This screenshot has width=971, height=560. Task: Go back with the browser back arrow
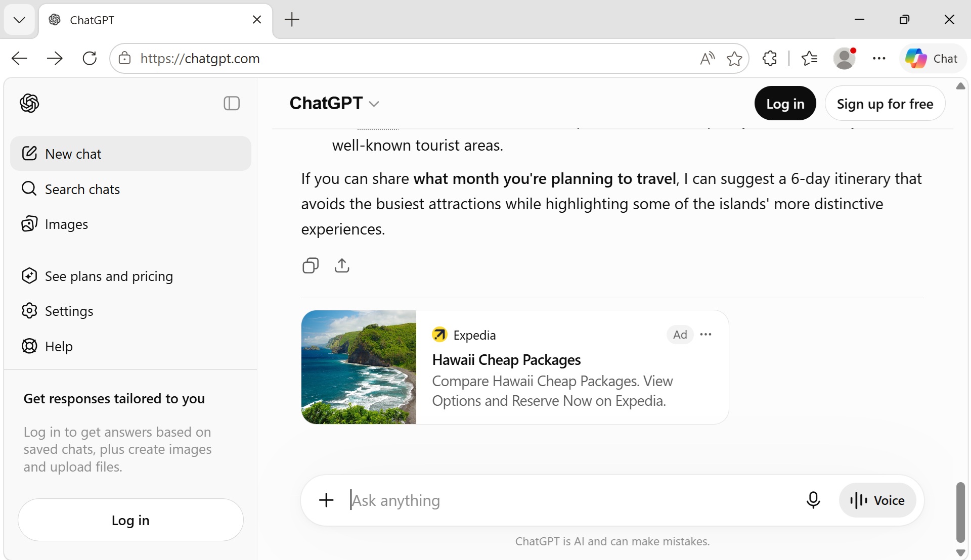point(19,58)
